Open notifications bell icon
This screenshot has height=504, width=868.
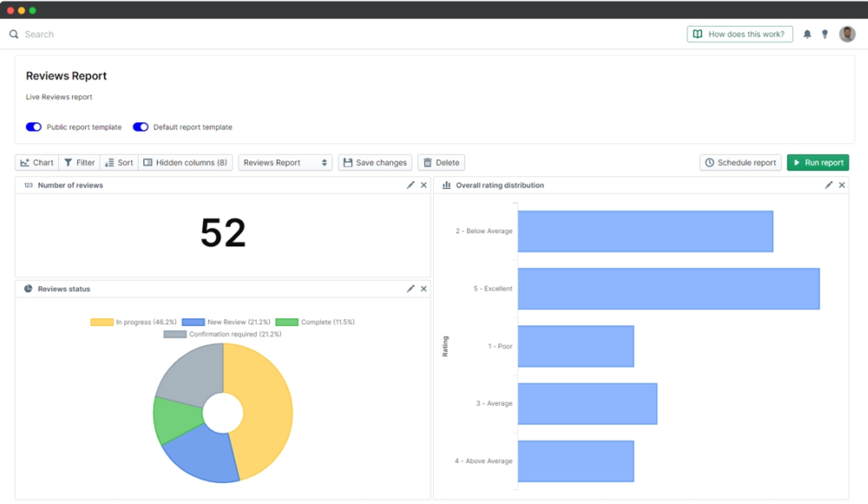pyautogui.click(x=807, y=35)
